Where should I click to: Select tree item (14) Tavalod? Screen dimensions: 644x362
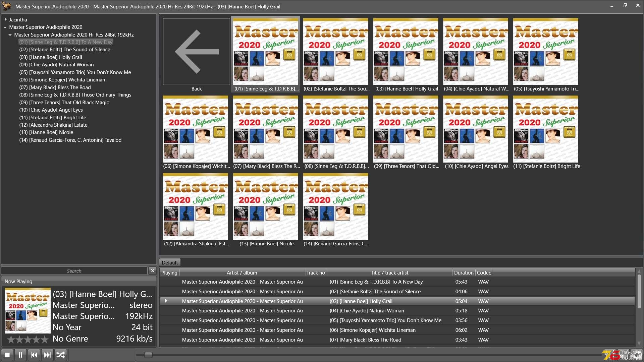point(70,140)
